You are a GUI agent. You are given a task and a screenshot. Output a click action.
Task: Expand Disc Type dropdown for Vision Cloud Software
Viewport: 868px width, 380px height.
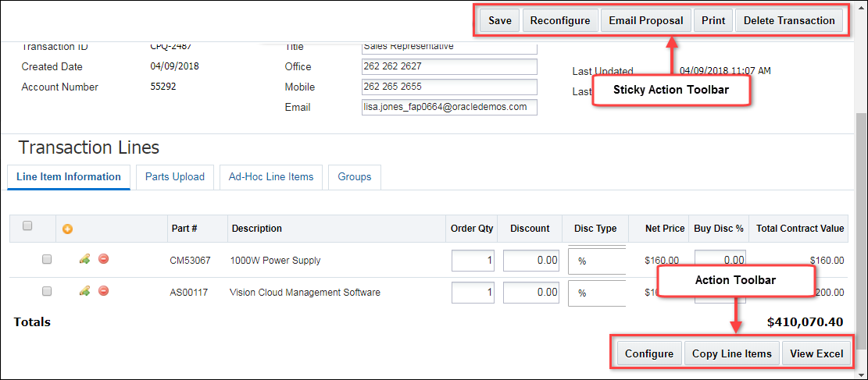coord(598,293)
